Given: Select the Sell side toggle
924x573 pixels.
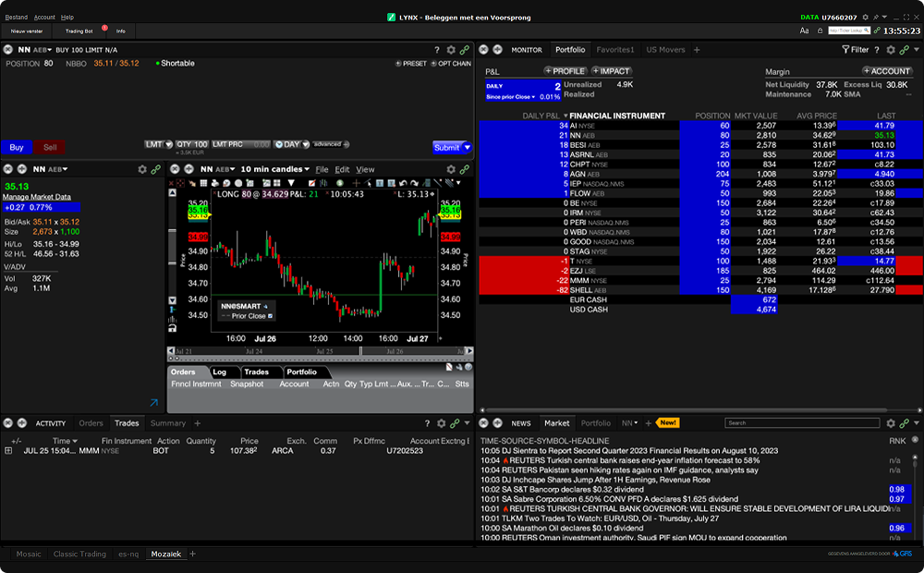Looking at the screenshot, I should coord(50,147).
